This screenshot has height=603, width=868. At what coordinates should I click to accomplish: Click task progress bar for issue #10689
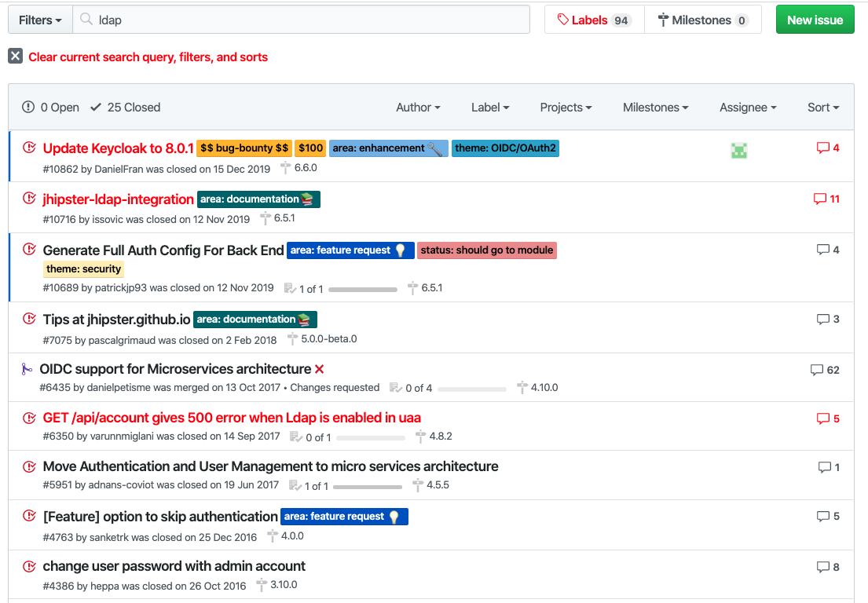point(363,289)
